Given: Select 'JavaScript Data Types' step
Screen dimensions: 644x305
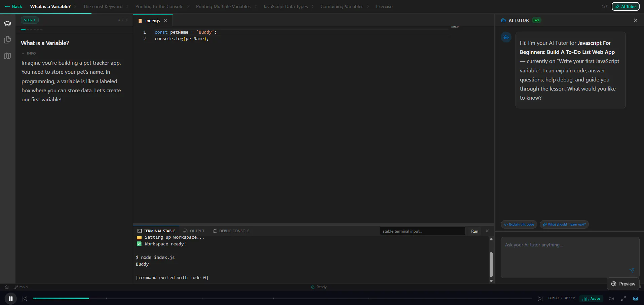Looking at the screenshot, I should click(286, 6).
